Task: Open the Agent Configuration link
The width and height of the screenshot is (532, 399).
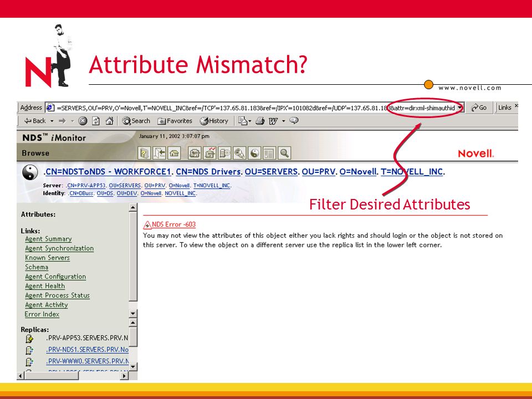Action: coord(55,277)
